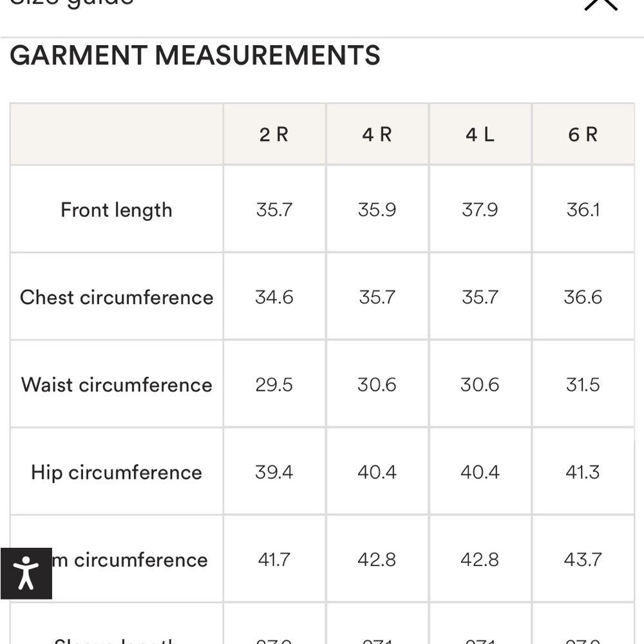Select the 4 R size column header

tap(377, 135)
